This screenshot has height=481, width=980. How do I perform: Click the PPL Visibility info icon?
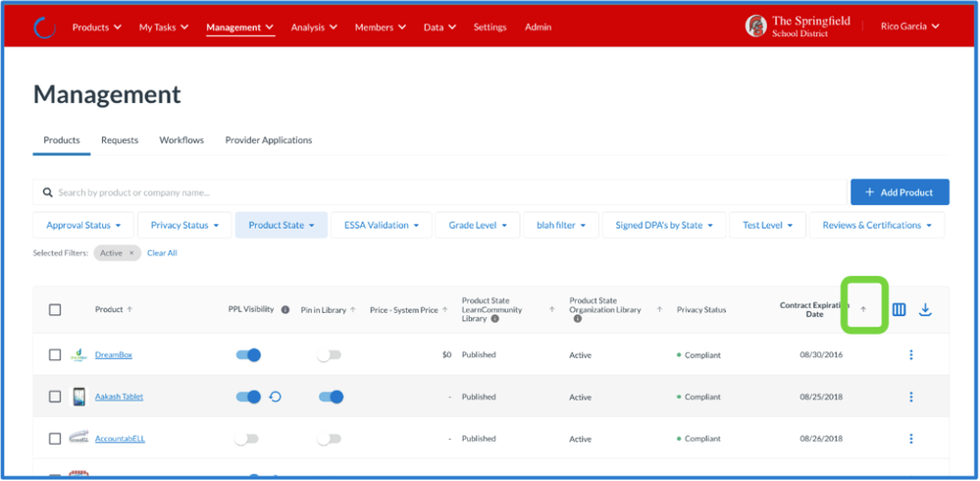285,310
